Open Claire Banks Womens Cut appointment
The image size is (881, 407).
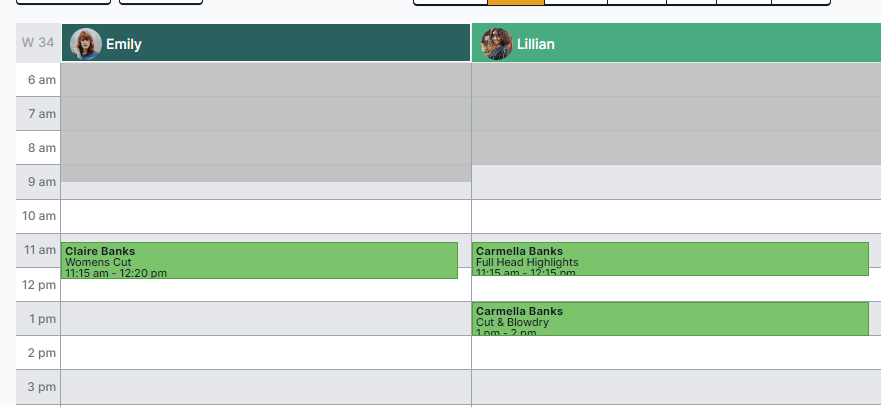pos(259,260)
